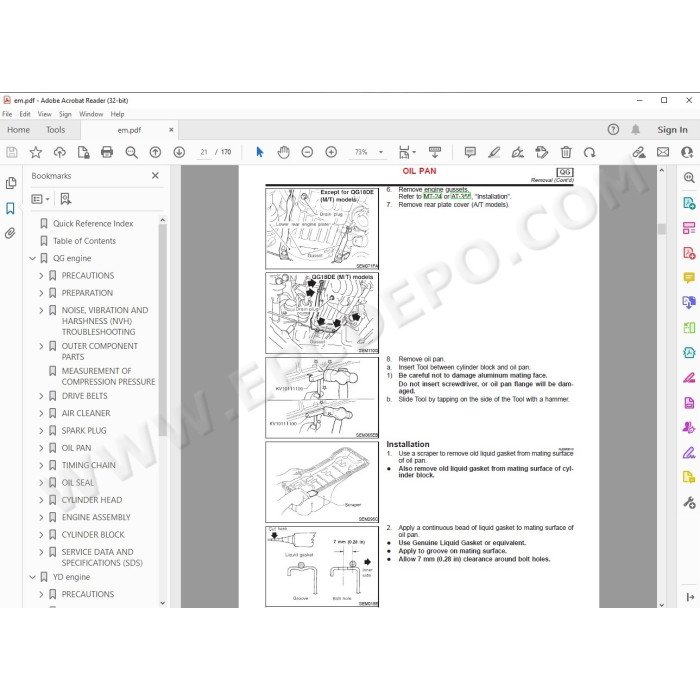Go to previous page arrow

click(155, 152)
